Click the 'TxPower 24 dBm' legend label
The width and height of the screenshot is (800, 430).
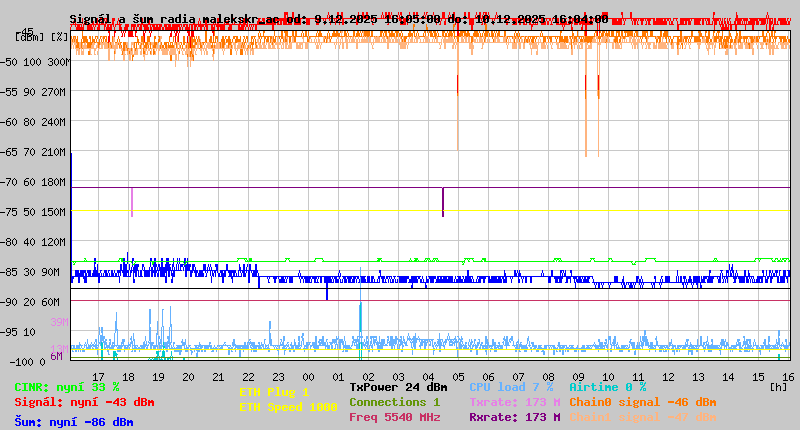click(398, 387)
